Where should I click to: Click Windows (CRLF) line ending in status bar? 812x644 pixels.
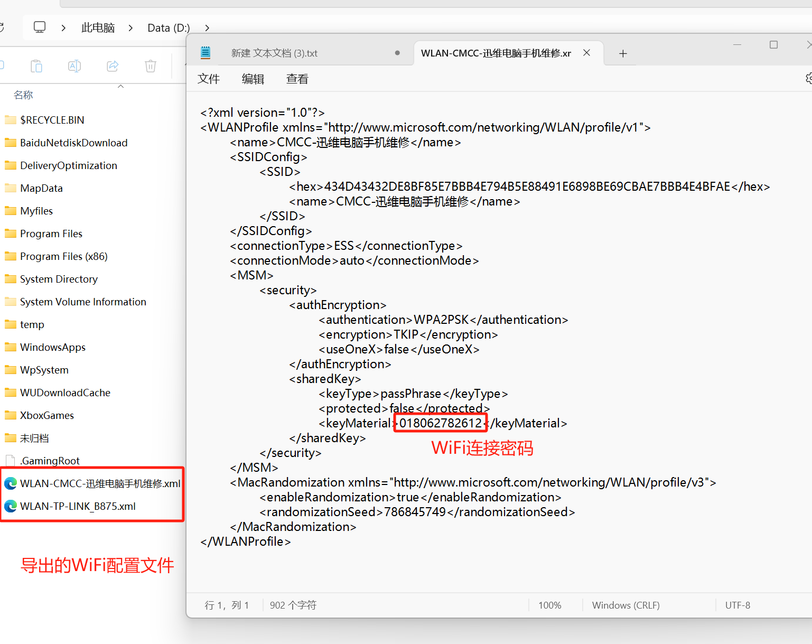pyautogui.click(x=626, y=605)
